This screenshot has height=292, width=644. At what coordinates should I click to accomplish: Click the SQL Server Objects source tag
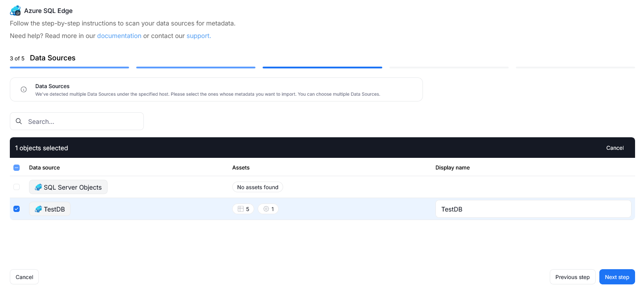(68, 187)
